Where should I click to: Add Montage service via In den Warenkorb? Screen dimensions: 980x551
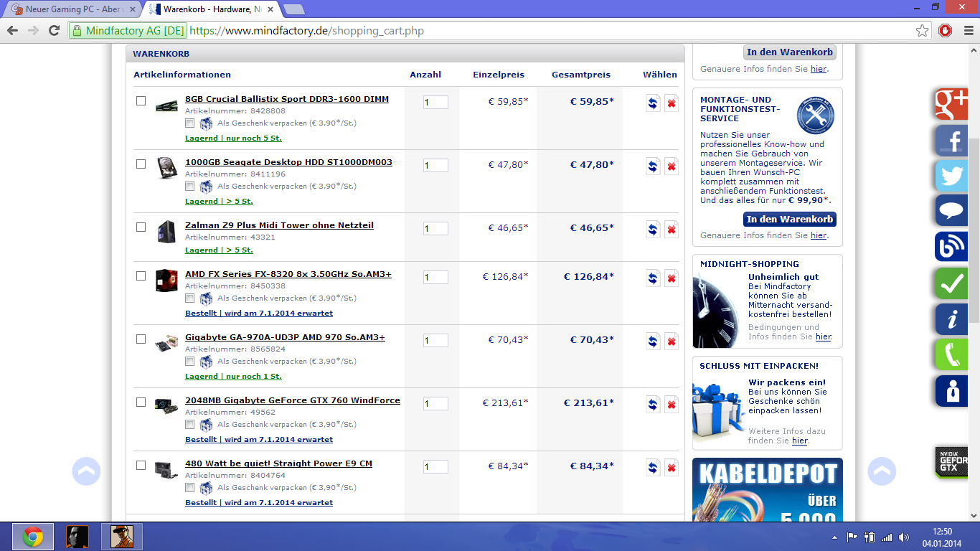[790, 220]
